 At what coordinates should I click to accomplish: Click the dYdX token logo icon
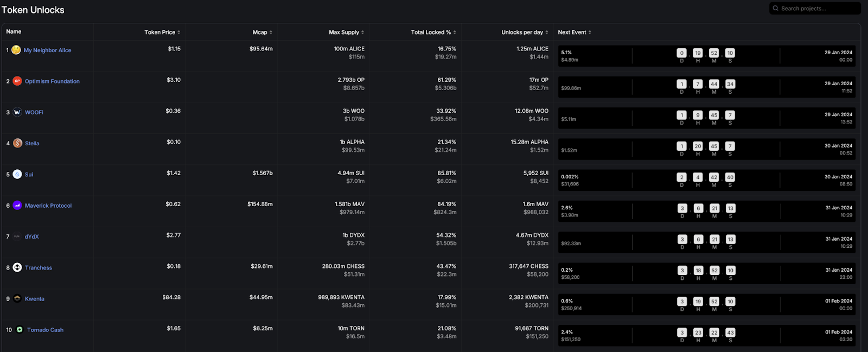17,236
